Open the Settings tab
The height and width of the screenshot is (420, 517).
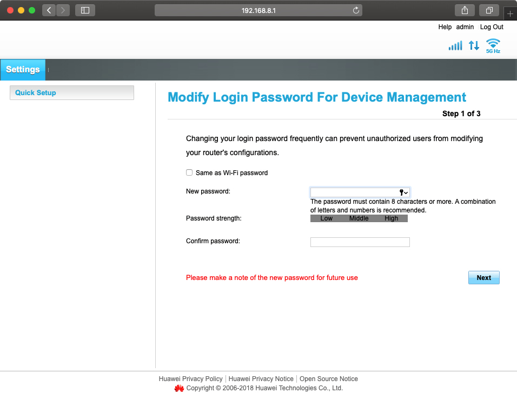23,70
